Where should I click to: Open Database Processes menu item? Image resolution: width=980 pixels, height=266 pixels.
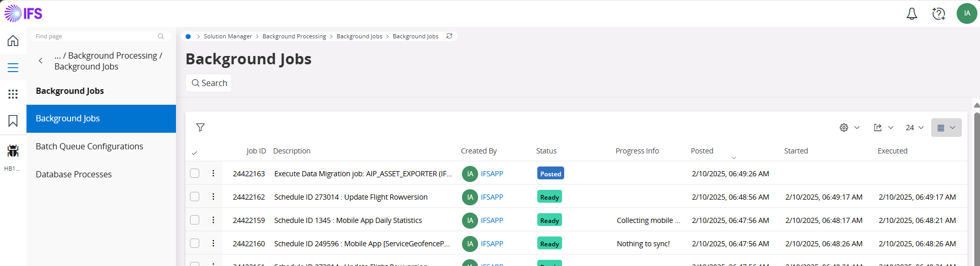(x=74, y=175)
